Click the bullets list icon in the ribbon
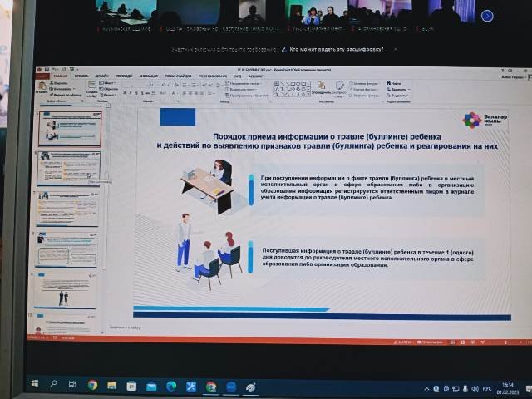The image size is (532, 399). click(x=186, y=85)
